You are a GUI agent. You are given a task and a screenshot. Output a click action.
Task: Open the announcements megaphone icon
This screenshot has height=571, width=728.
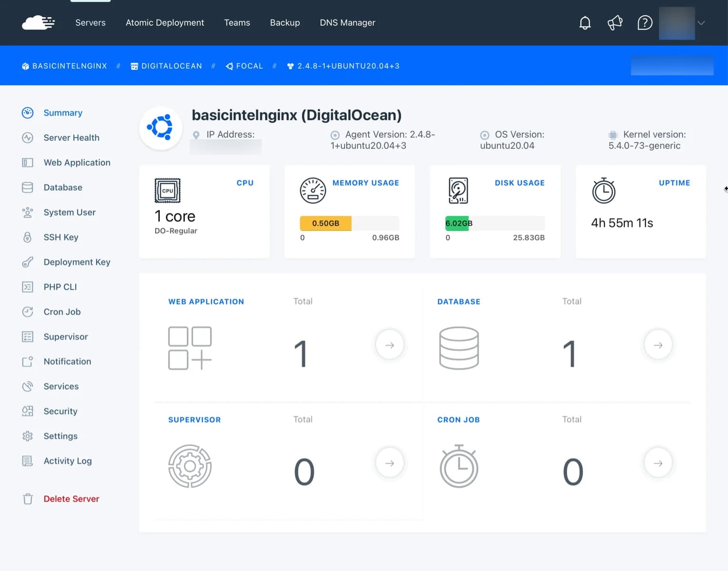coord(615,22)
